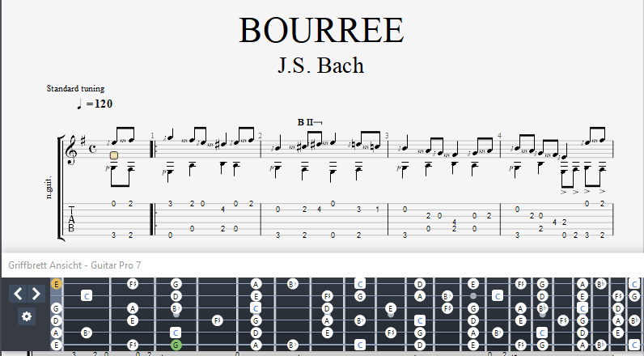Image resolution: width=644 pixels, height=356 pixels.
Task: Click the TAB clef label
Action: (71, 219)
